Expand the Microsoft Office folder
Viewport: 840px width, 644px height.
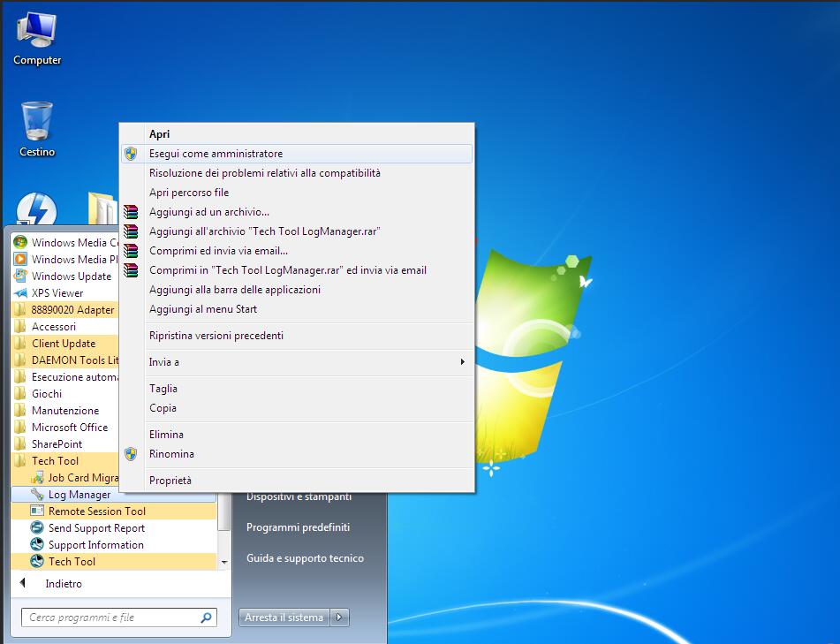click(65, 427)
